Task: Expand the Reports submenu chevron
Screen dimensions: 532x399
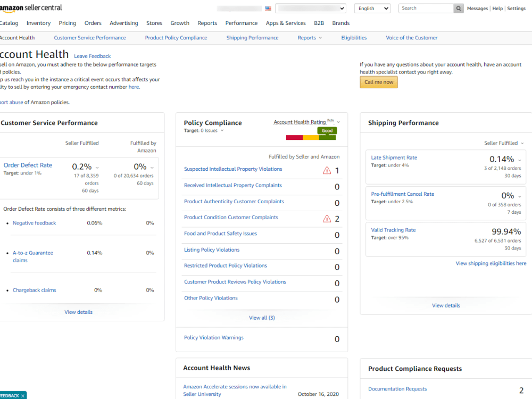Action: [x=320, y=38]
